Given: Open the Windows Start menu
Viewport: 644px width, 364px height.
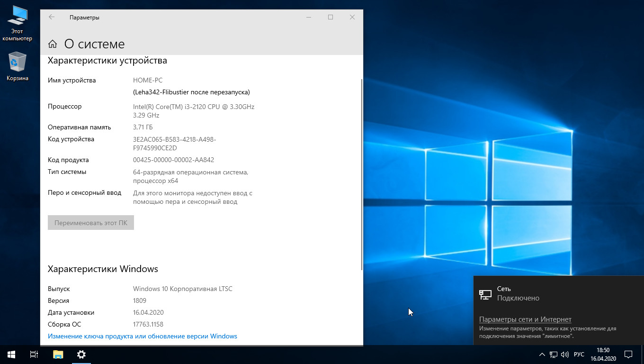Looking at the screenshot, I should click(11, 354).
